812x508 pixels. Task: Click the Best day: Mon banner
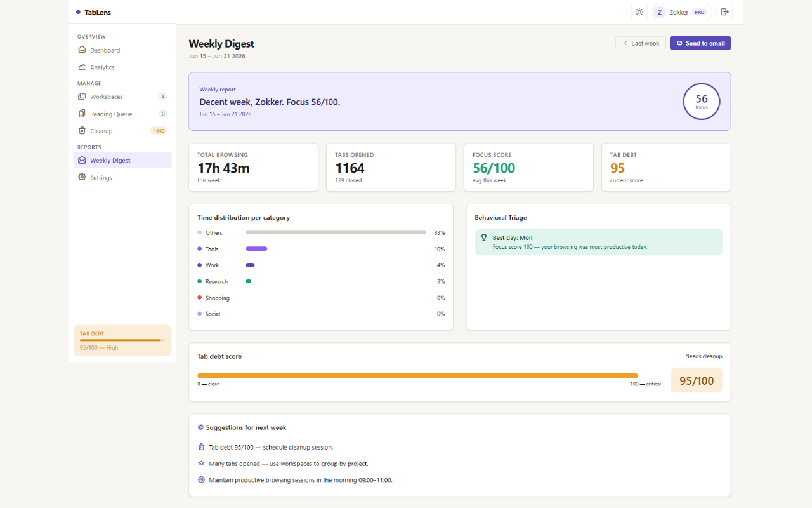(x=598, y=242)
